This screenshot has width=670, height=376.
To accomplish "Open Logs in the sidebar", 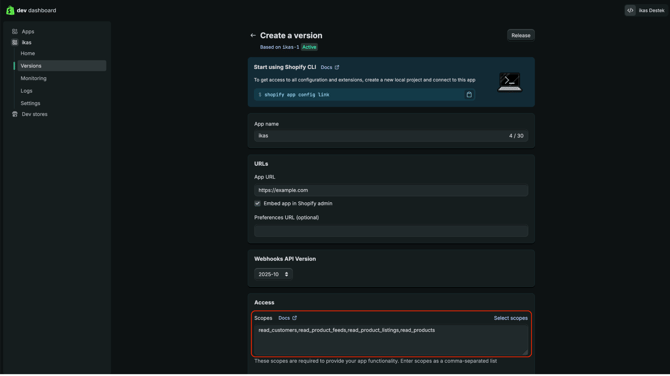I will coord(26,91).
